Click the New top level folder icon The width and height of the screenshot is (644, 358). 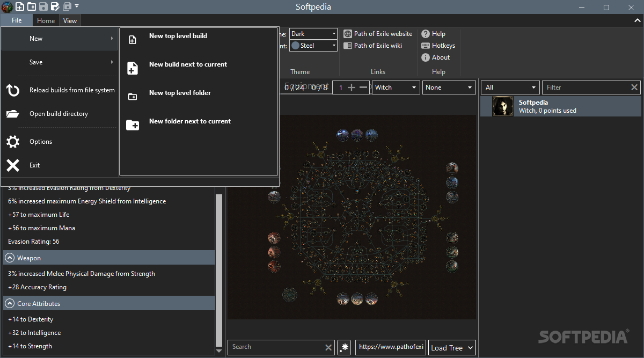pos(133,97)
